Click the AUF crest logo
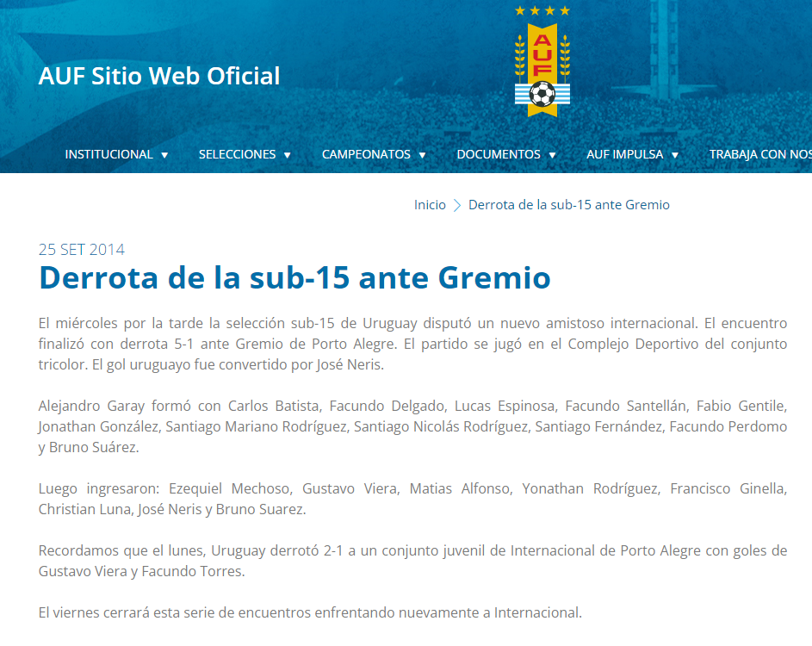812x646 pixels. [x=542, y=61]
